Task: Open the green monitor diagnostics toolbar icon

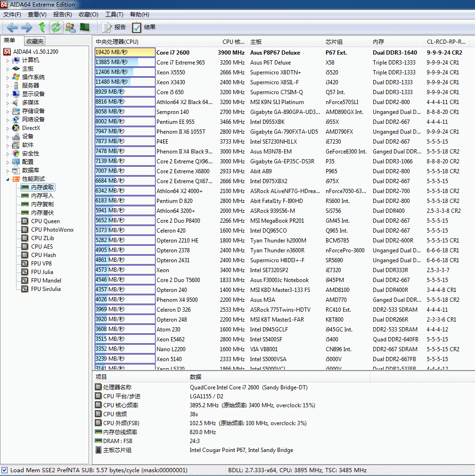Action: (84, 27)
